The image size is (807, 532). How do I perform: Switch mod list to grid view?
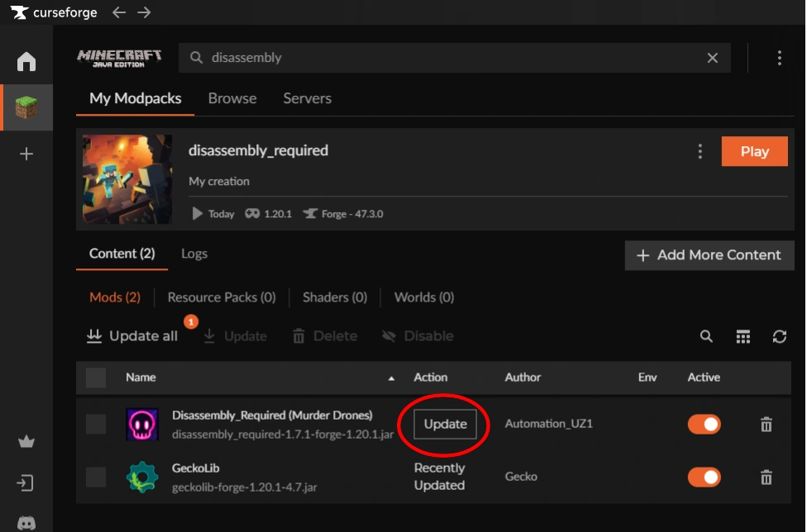[x=743, y=336]
